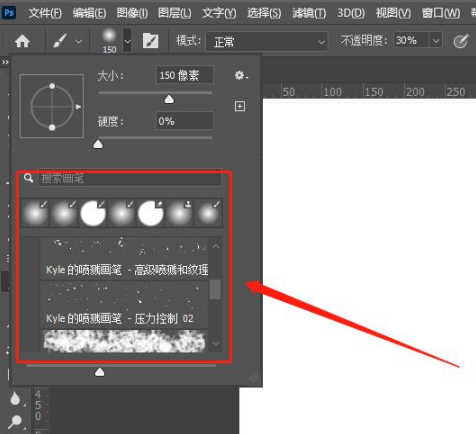Open the 视图(V) menu
476x434 pixels.
point(393,13)
